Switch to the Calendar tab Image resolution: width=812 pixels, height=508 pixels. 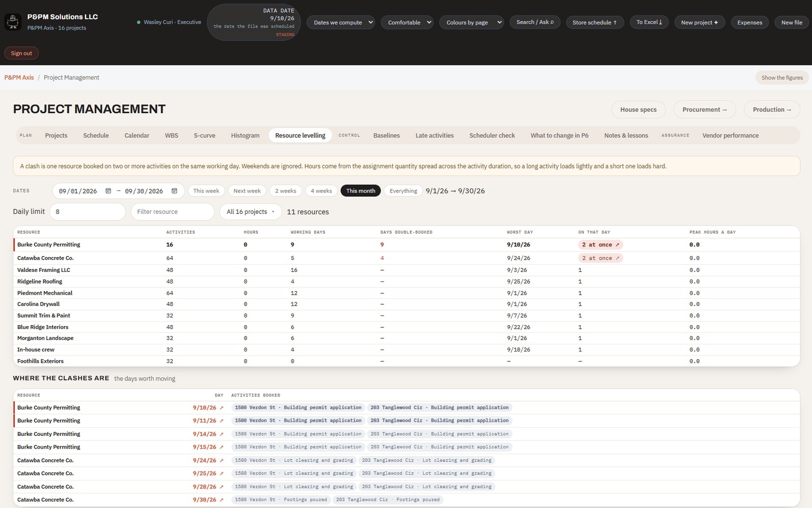pyautogui.click(x=137, y=136)
